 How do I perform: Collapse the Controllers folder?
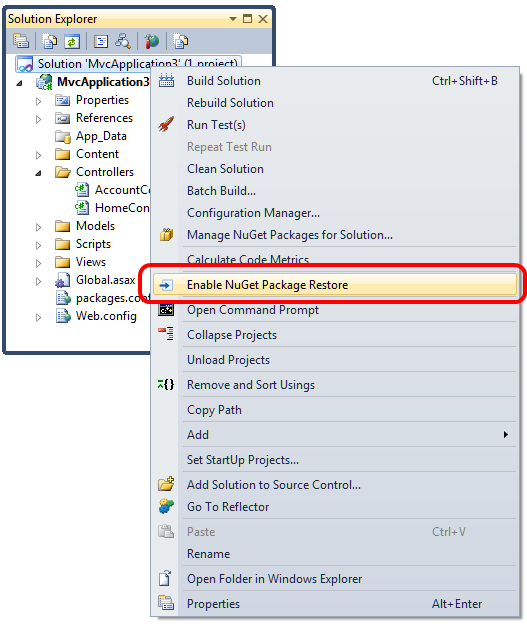coord(39,173)
